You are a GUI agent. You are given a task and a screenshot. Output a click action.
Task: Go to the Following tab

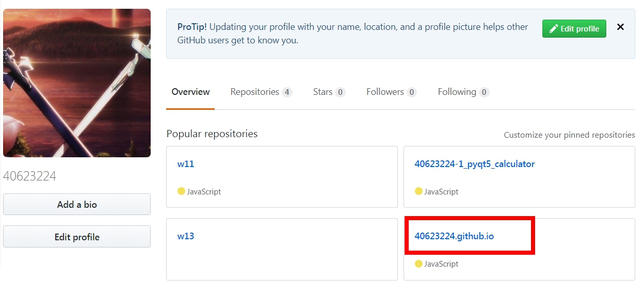coord(457,92)
